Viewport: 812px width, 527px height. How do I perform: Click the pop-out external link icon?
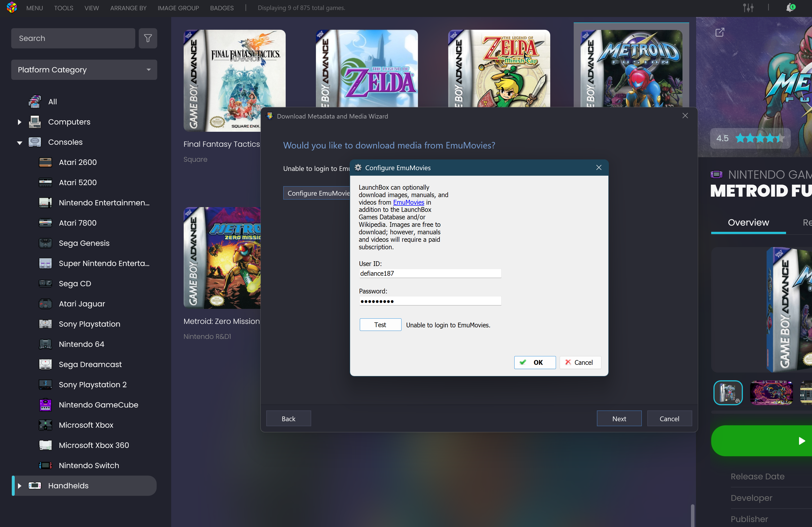pyautogui.click(x=719, y=32)
